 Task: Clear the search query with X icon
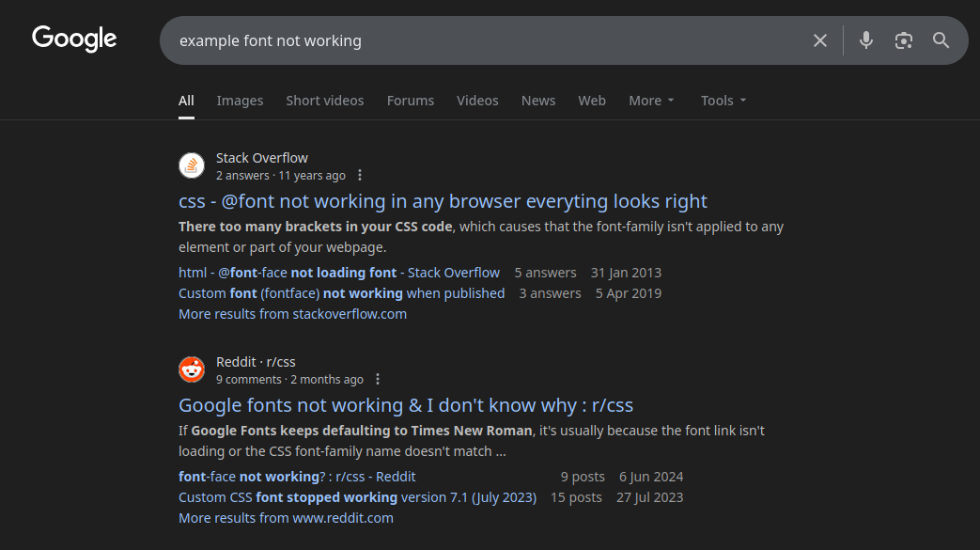click(x=820, y=40)
